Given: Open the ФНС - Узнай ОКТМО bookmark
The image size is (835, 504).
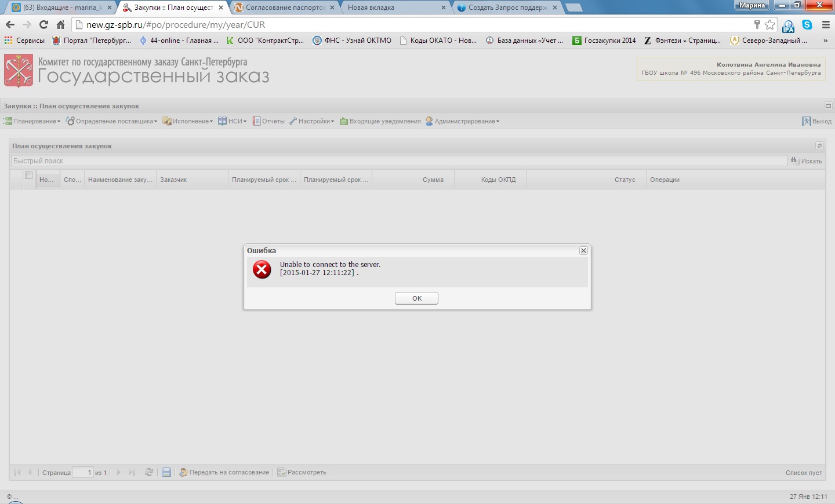Looking at the screenshot, I should click(x=352, y=41).
